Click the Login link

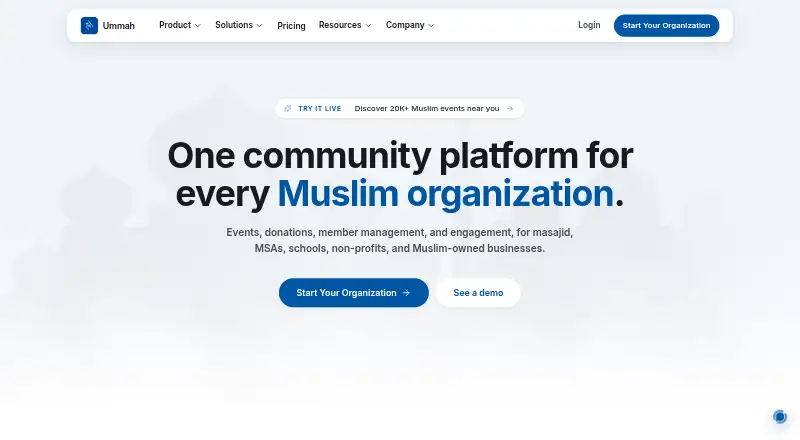589,25
